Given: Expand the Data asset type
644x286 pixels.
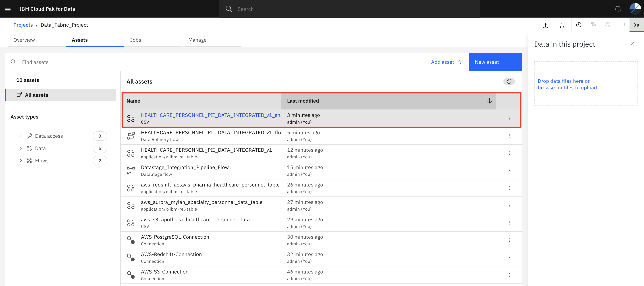Looking at the screenshot, I should coord(20,148).
